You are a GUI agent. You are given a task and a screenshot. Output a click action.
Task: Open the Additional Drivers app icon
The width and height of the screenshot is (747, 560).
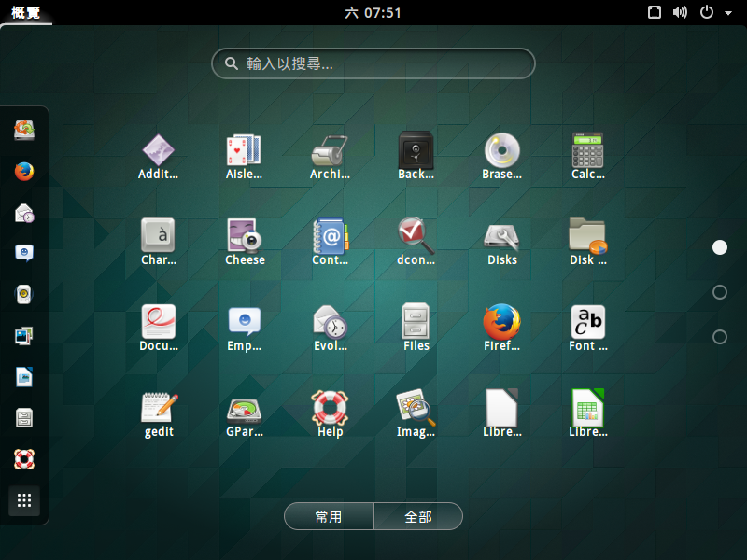158,150
